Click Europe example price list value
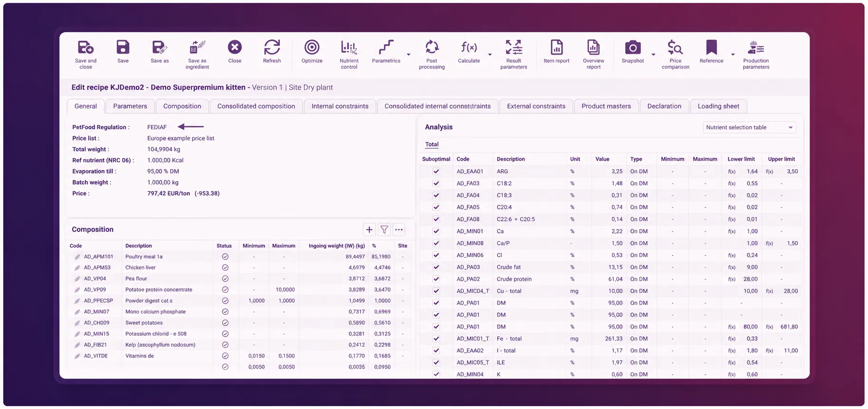Image resolution: width=868 pixels, height=409 pixels. pos(181,138)
